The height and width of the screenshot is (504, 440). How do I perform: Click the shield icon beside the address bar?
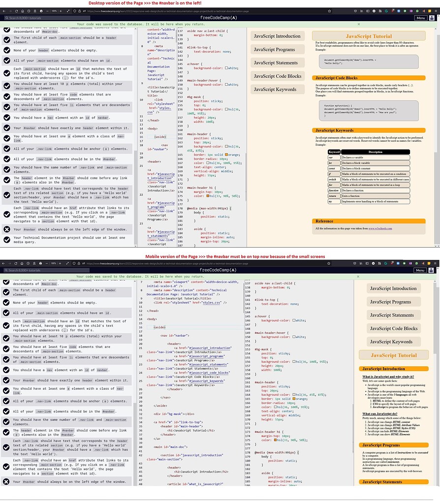[x=75, y=11]
